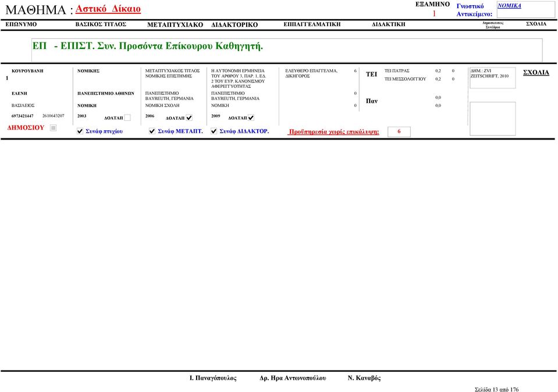Screen dimensions: 558x392
Task: Click the name Ι. Παναγόπουλος in the footer
Action: (x=213, y=378)
